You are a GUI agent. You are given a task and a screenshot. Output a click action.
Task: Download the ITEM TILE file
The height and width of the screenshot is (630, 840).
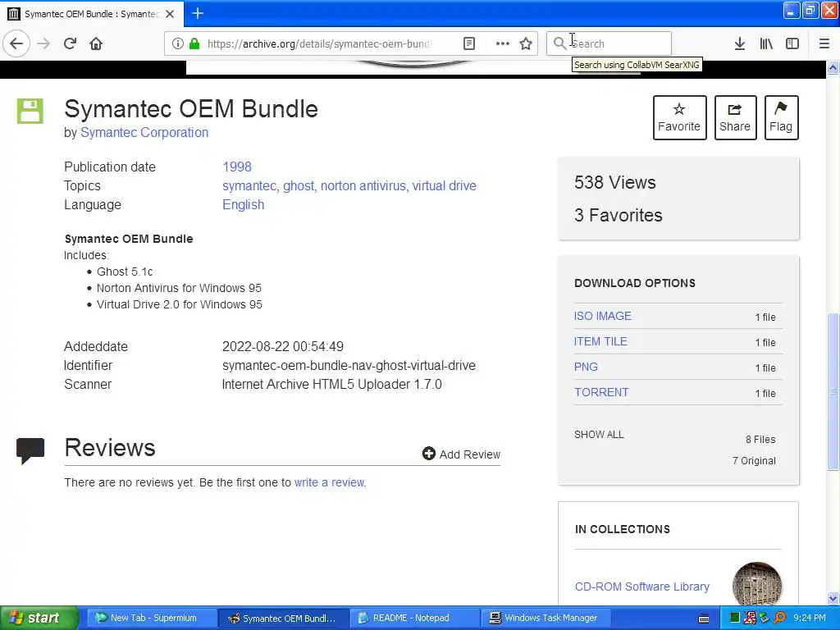600,341
